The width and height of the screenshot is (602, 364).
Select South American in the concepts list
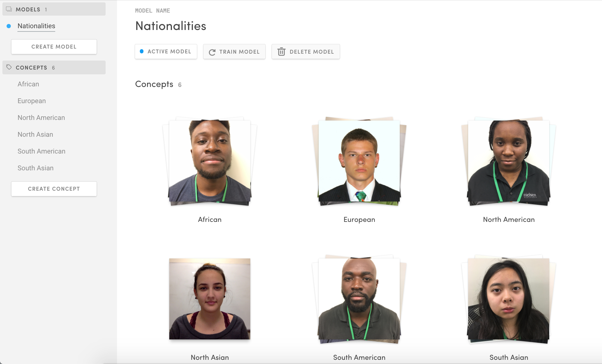41,151
